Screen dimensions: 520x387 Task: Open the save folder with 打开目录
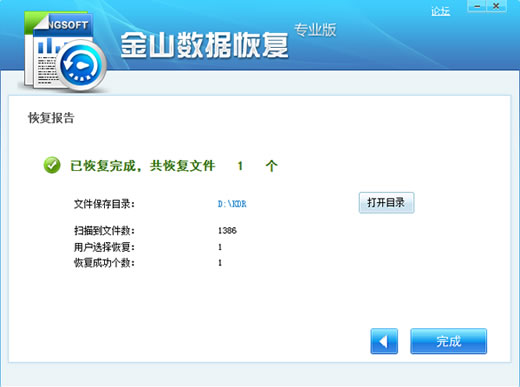tap(386, 203)
